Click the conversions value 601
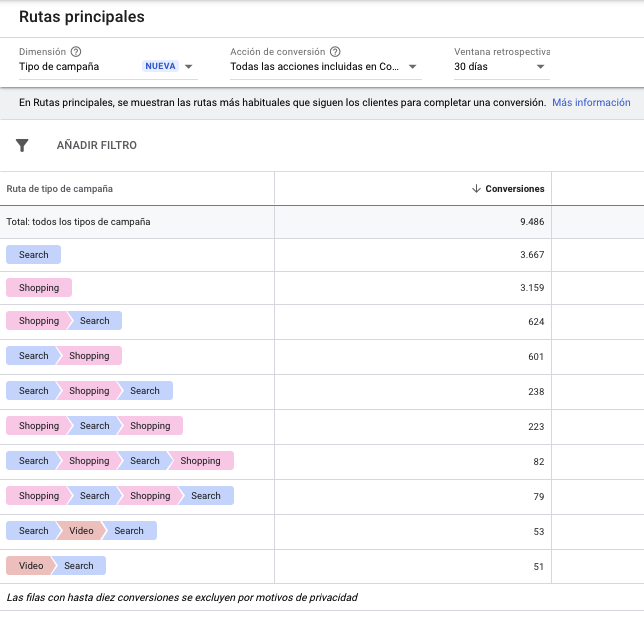Image resolution: width=644 pixels, height=636 pixels. [x=536, y=356]
